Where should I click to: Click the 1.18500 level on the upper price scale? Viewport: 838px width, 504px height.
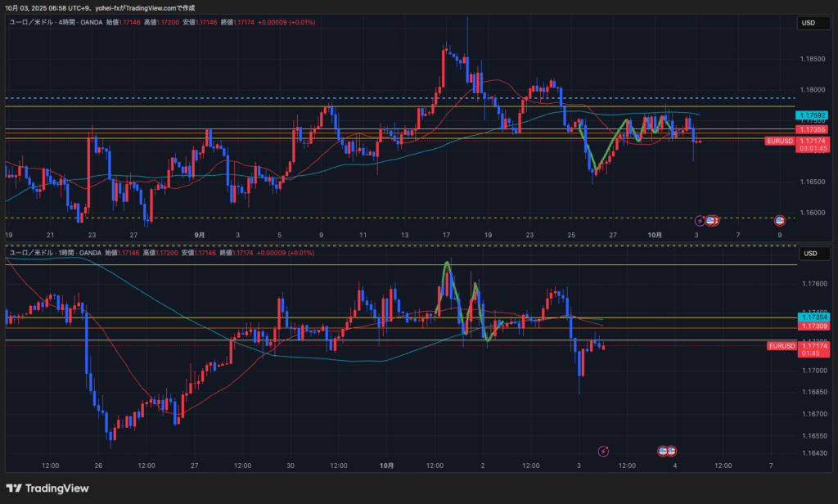click(x=812, y=59)
